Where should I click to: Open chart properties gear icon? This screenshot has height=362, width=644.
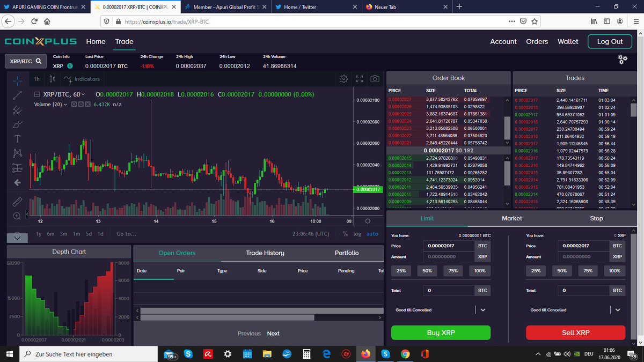[x=343, y=79]
